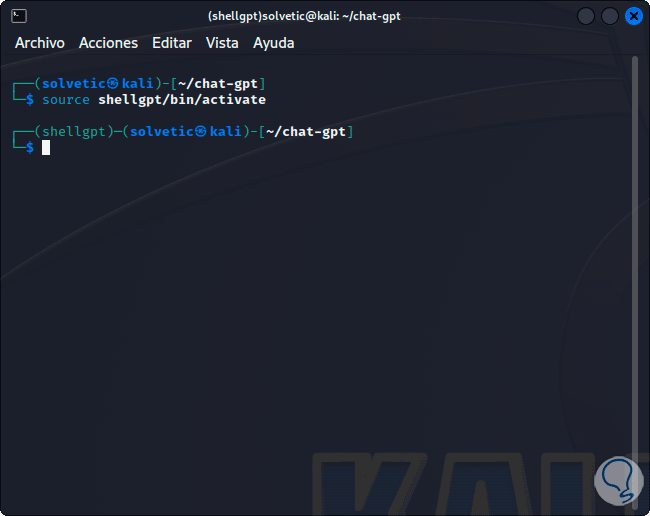
Task: Open the Editar menu
Action: 172,43
